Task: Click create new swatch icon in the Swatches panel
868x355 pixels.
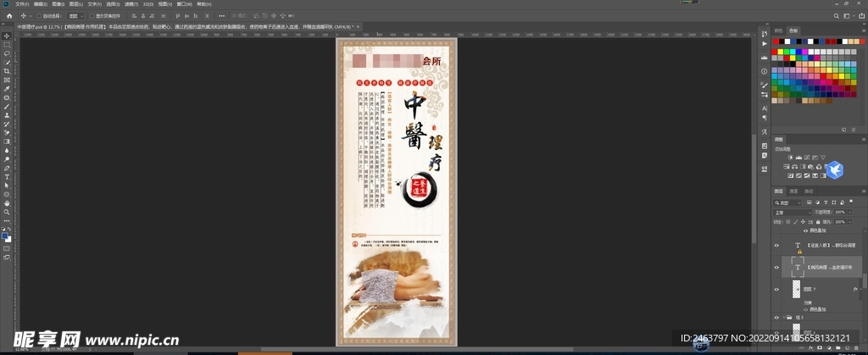Action: [843, 130]
